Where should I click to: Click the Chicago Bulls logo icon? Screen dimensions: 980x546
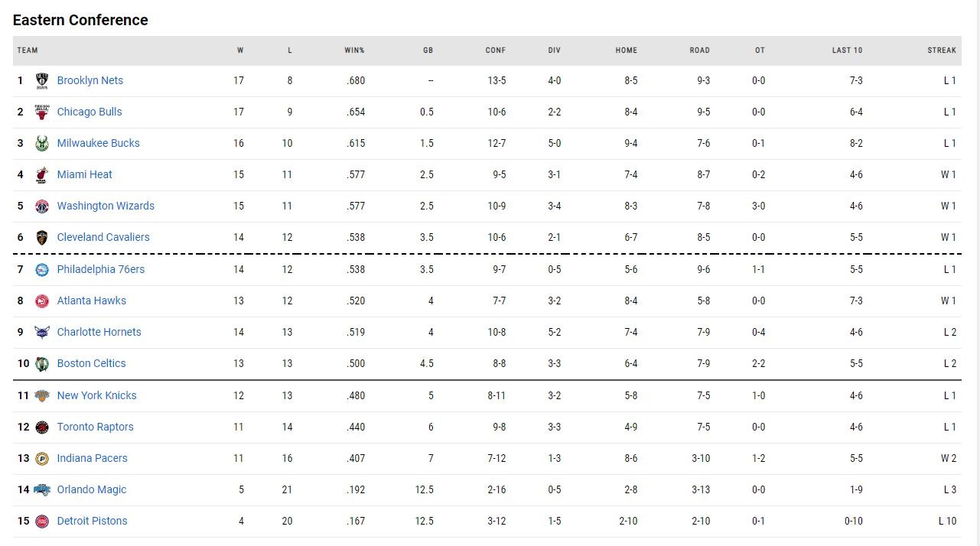point(42,112)
